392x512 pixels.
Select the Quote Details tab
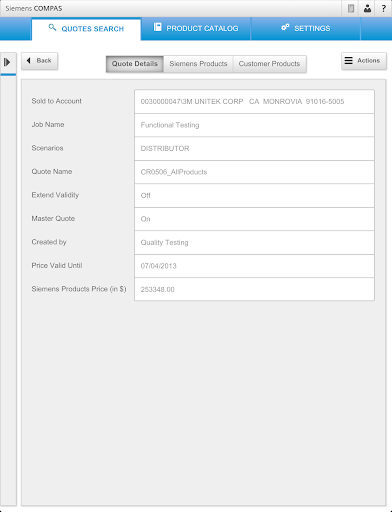click(135, 64)
